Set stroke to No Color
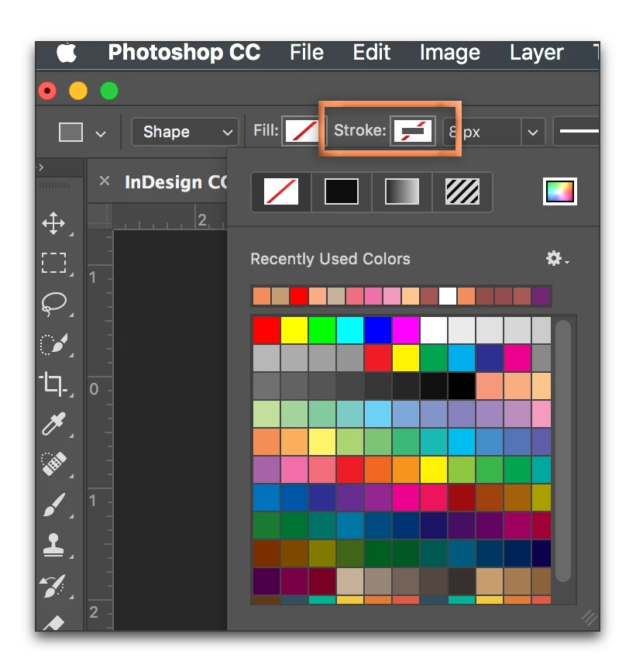Screen dimensions: 636x672 (x=281, y=191)
